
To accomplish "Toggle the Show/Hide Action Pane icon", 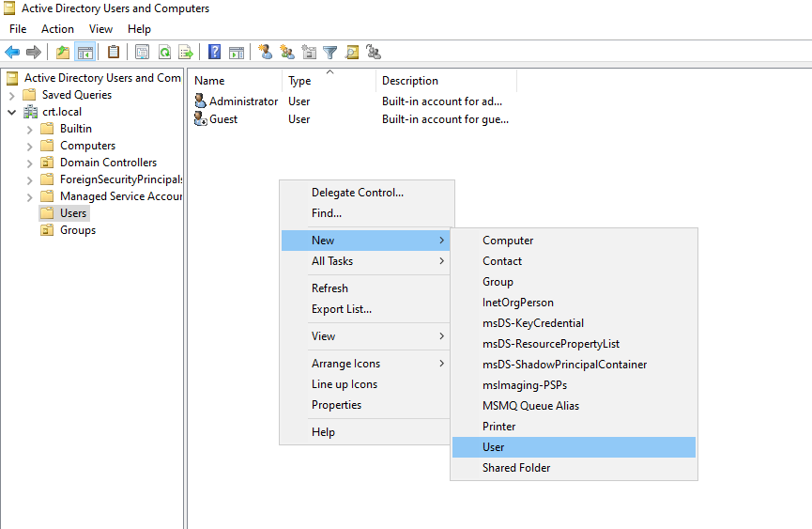I will (237, 52).
